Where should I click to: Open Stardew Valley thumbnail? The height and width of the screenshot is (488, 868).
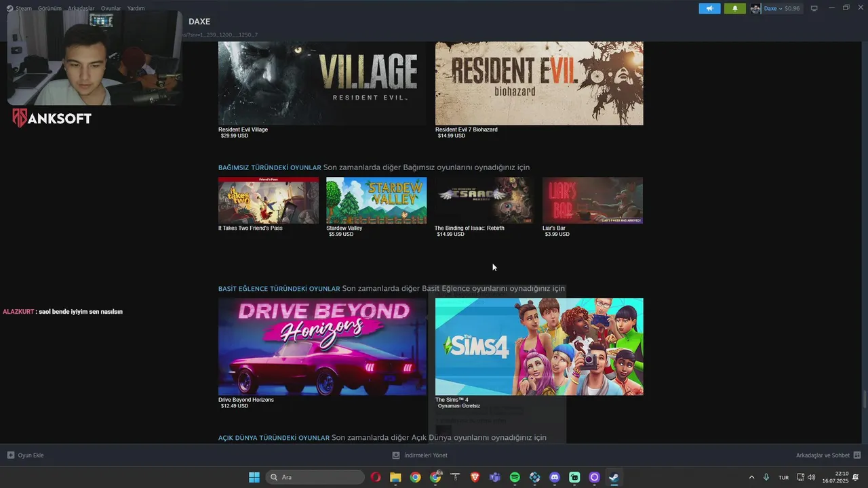tap(376, 201)
